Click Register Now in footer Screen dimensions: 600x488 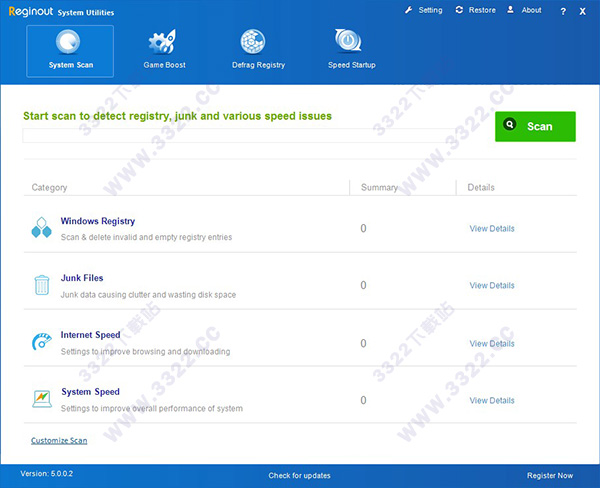550,475
